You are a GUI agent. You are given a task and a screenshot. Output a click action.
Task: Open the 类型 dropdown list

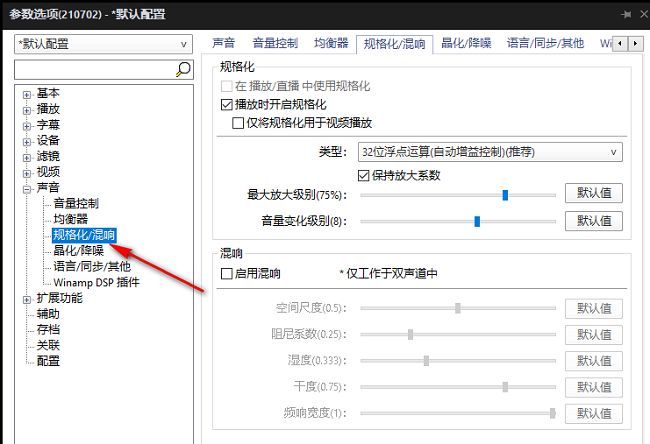pos(489,152)
